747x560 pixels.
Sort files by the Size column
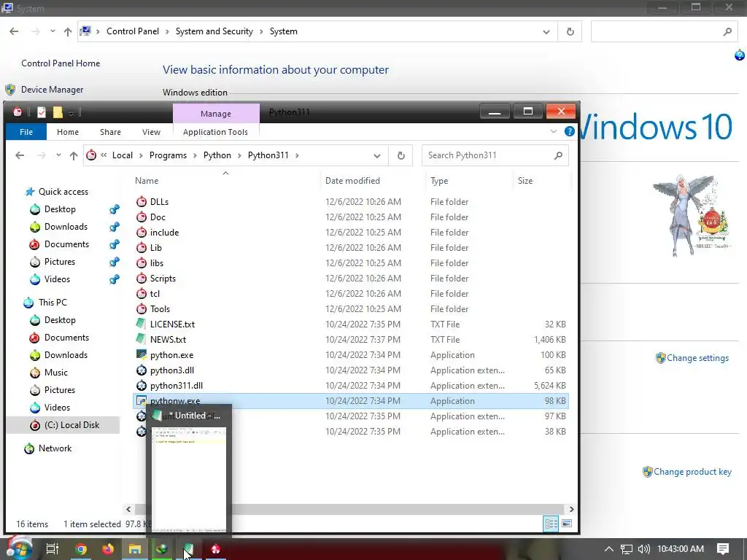(x=525, y=181)
